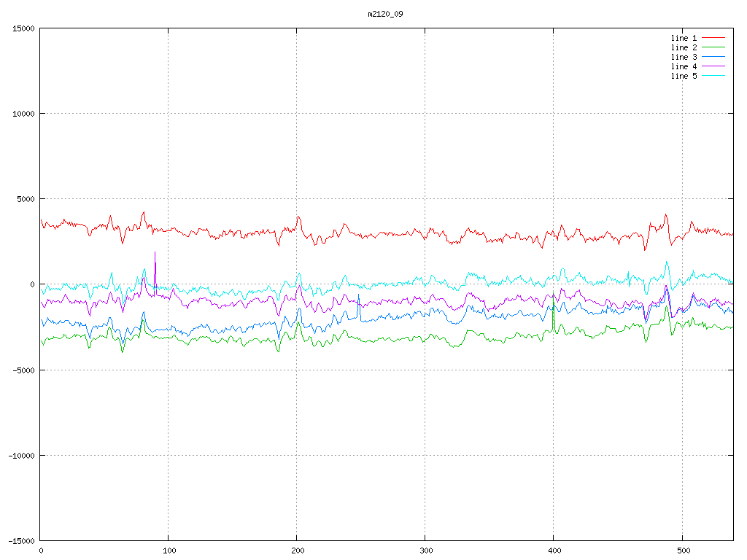The image size is (747, 560).
Task: Click the red line 1 legend sample
Action: pyautogui.click(x=713, y=38)
